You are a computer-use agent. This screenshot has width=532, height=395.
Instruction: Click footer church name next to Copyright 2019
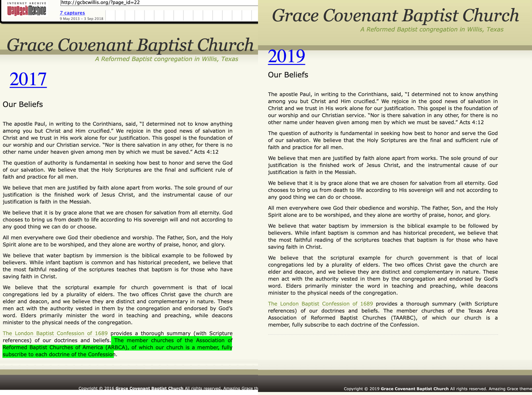click(x=415, y=389)
